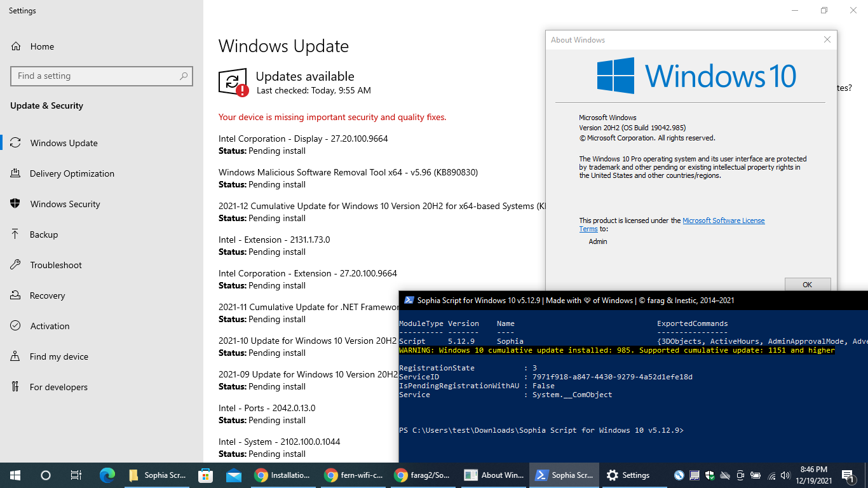
Task: Open Windows Security settings
Action: [65, 204]
